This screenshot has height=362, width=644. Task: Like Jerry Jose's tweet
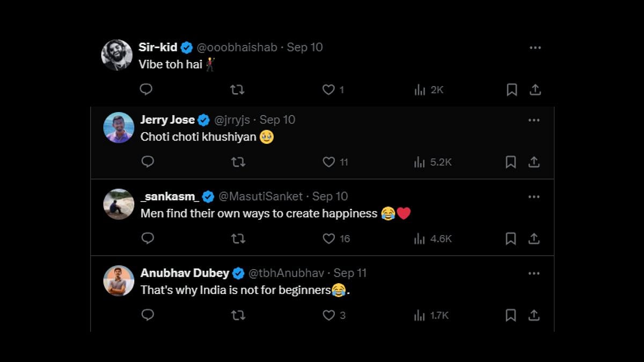click(x=328, y=162)
